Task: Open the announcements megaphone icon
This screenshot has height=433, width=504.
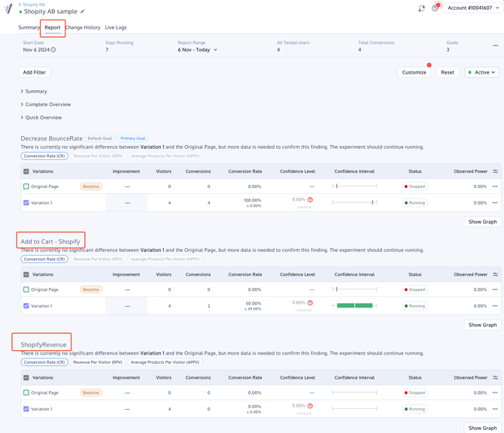Action: 421,8
